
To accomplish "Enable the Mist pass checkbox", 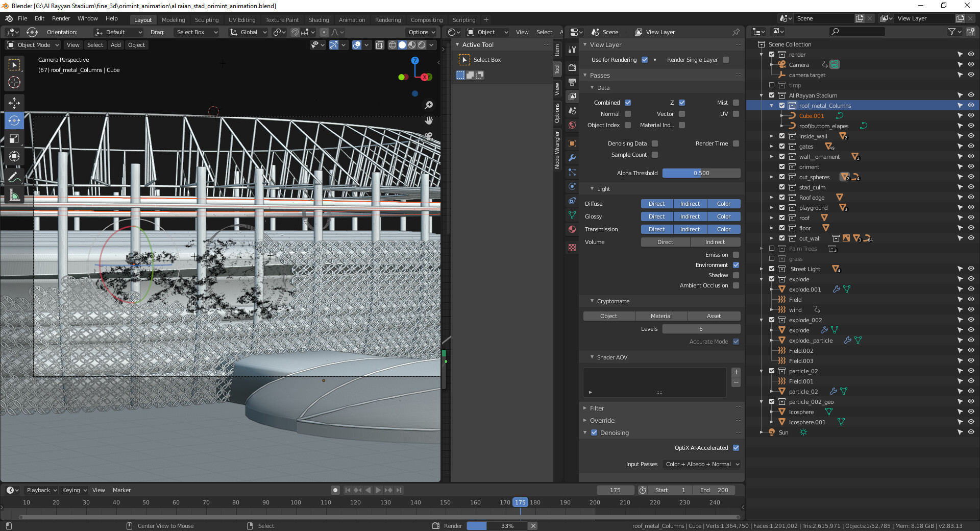I will point(736,103).
